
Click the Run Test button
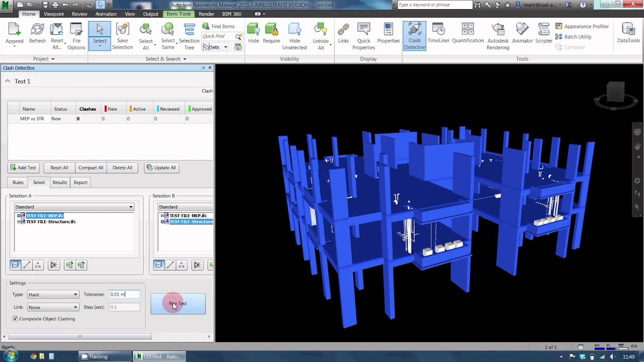[178, 304]
